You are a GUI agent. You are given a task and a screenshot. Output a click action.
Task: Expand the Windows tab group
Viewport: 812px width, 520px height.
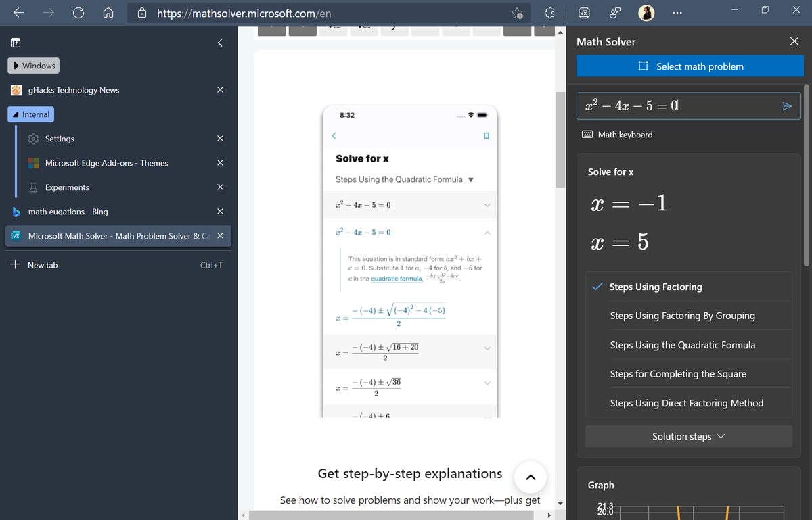tap(34, 66)
